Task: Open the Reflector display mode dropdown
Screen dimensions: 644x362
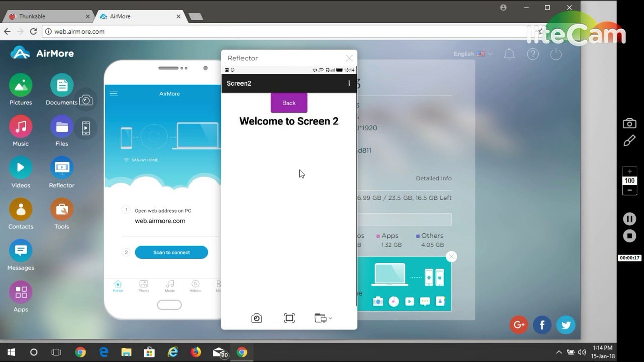Action: tap(323, 318)
